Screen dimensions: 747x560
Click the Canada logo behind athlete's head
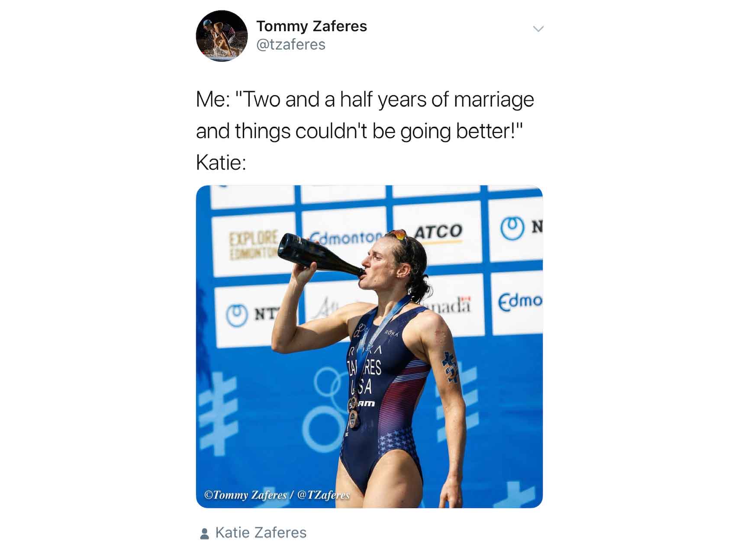pyautogui.click(x=450, y=305)
